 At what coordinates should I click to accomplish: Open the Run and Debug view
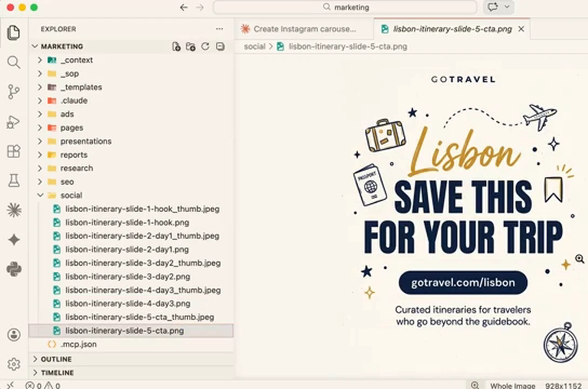click(x=14, y=122)
